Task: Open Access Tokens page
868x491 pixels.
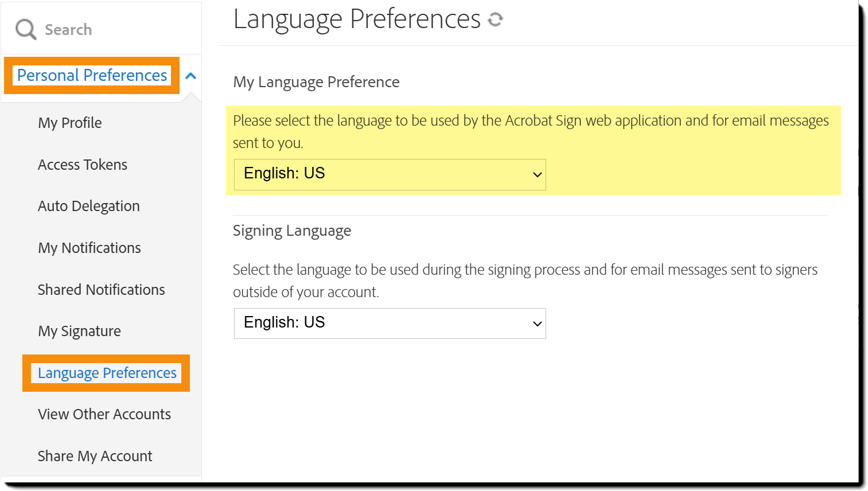Action: (83, 165)
